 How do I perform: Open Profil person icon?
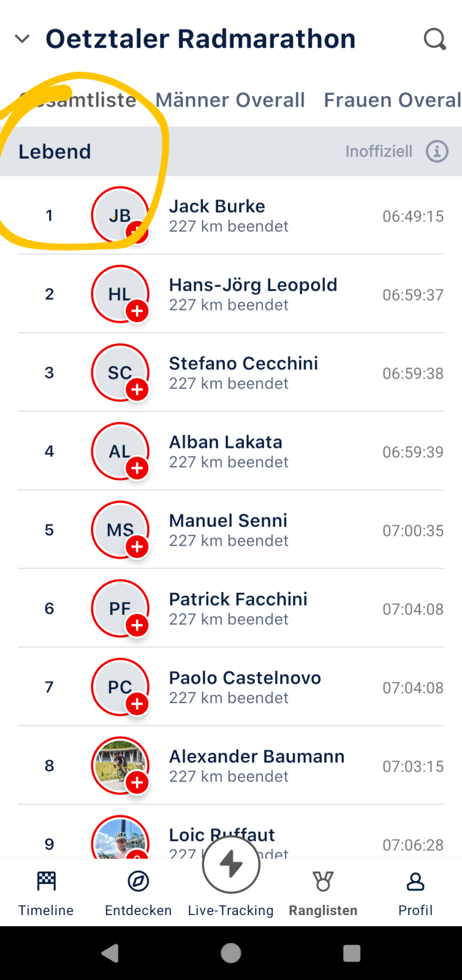point(415,882)
